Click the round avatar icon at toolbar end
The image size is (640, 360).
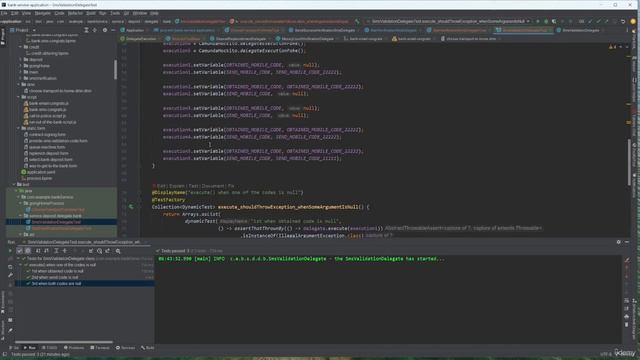pos(633,21)
